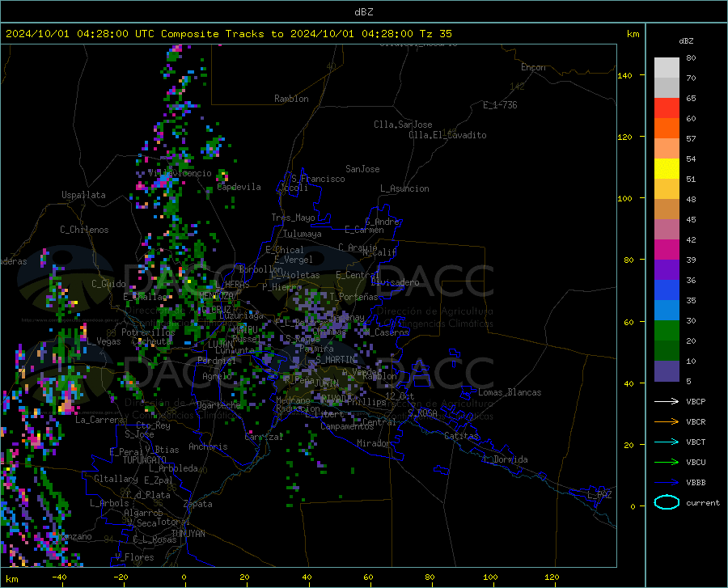The width and height of the screenshot is (728, 588).
Task: Click the Capdevila map label
Action: coord(239,187)
